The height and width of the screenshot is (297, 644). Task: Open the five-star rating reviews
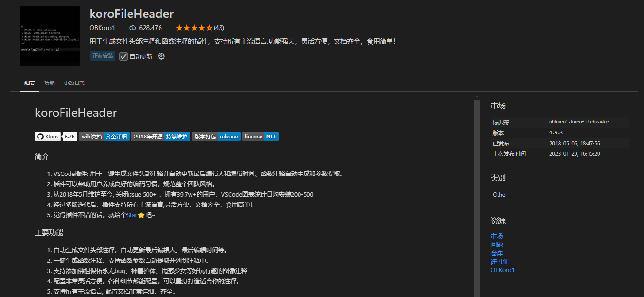tap(194, 28)
